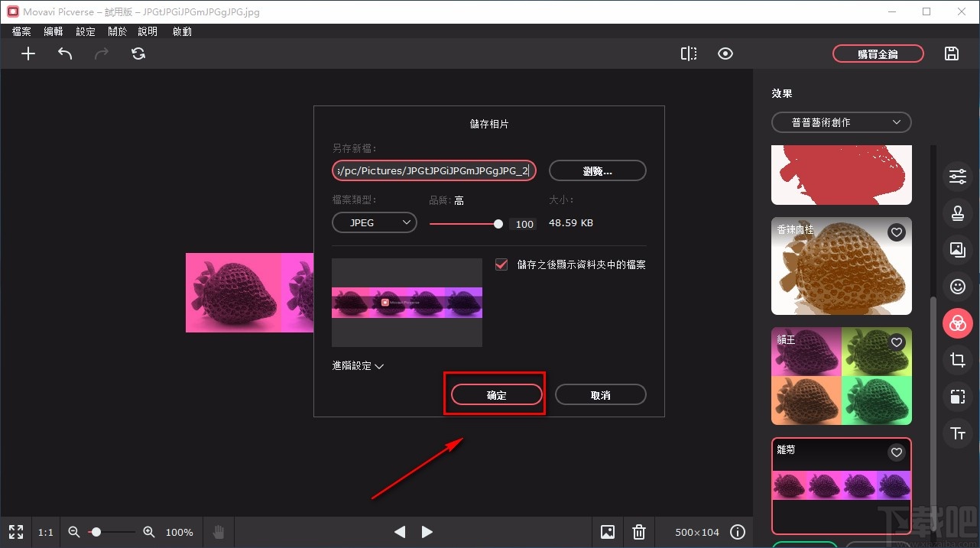Open the Retouch stamp tool
The image size is (980, 548).
pyautogui.click(x=957, y=213)
